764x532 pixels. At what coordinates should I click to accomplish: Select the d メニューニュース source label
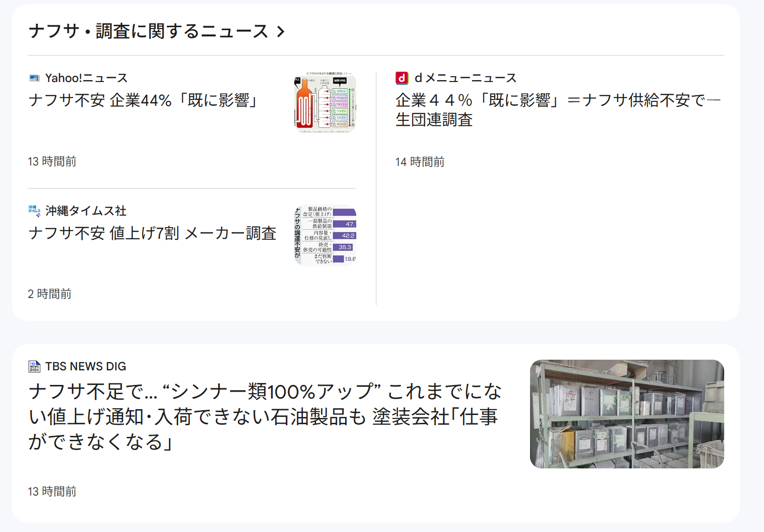(x=465, y=78)
